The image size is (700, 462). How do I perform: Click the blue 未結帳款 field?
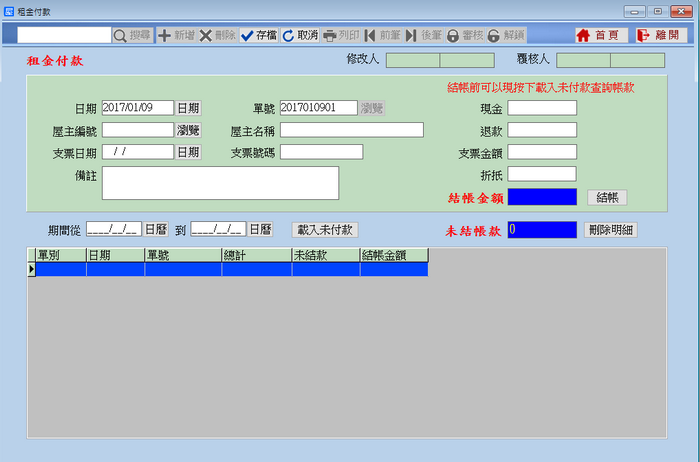coord(542,230)
